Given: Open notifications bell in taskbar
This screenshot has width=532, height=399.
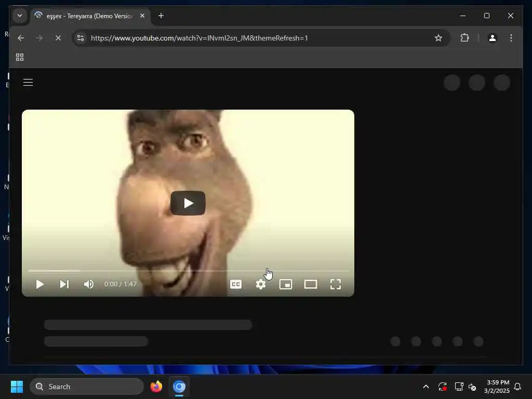Looking at the screenshot, I should (517, 387).
